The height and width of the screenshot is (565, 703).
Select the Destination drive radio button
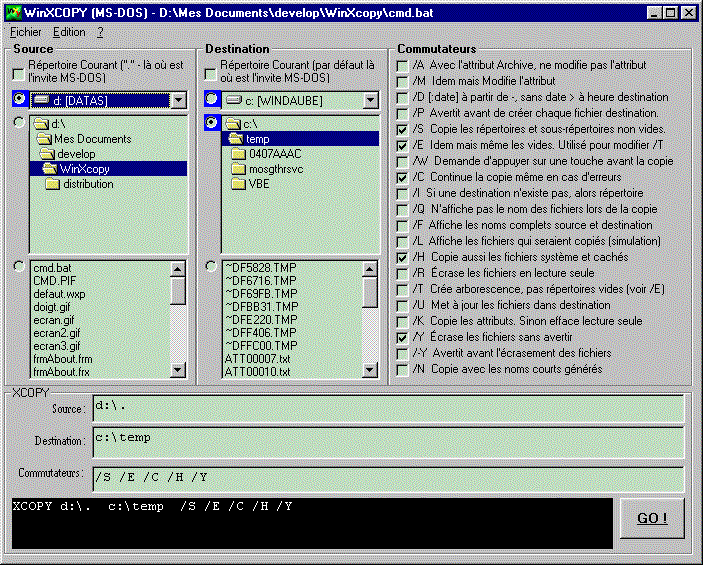211,98
